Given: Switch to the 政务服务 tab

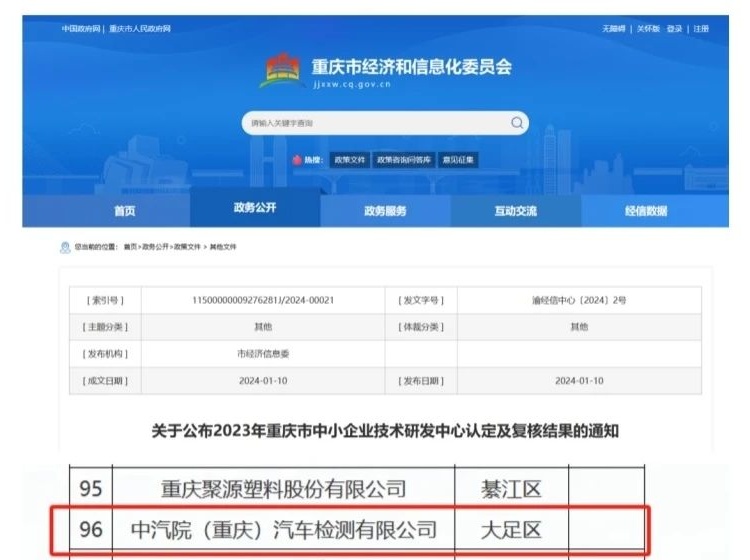Looking at the screenshot, I should (x=385, y=211).
